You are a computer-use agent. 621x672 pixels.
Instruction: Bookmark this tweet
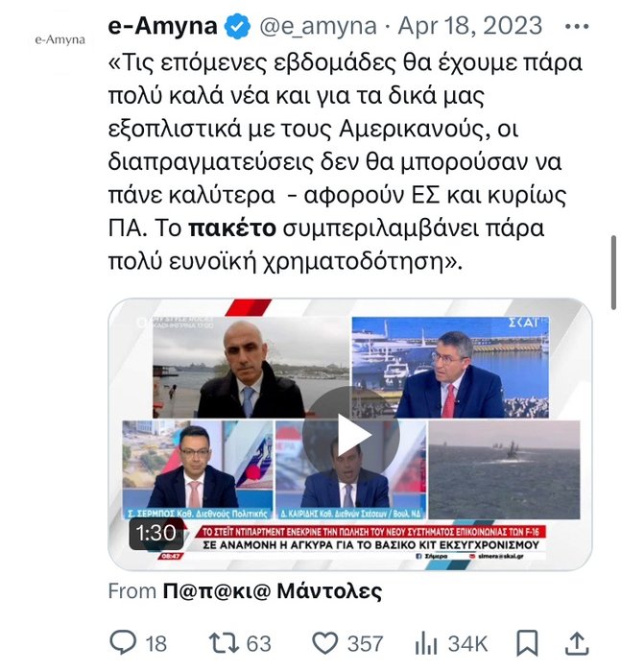tap(527, 643)
